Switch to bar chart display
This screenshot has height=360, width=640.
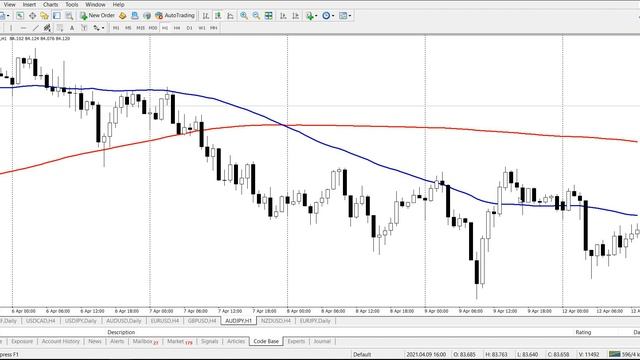[x=206, y=16]
